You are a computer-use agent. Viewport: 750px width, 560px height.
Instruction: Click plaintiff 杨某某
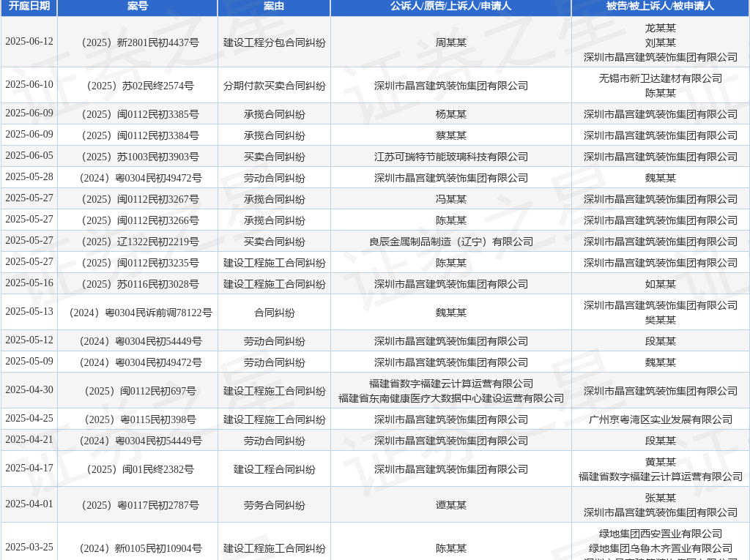(x=450, y=114)
